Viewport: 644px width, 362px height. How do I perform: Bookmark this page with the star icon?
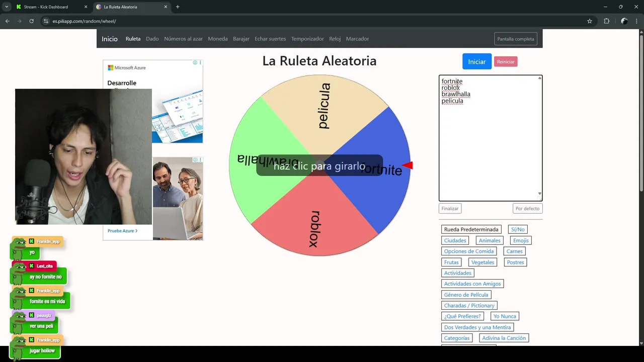590,21
